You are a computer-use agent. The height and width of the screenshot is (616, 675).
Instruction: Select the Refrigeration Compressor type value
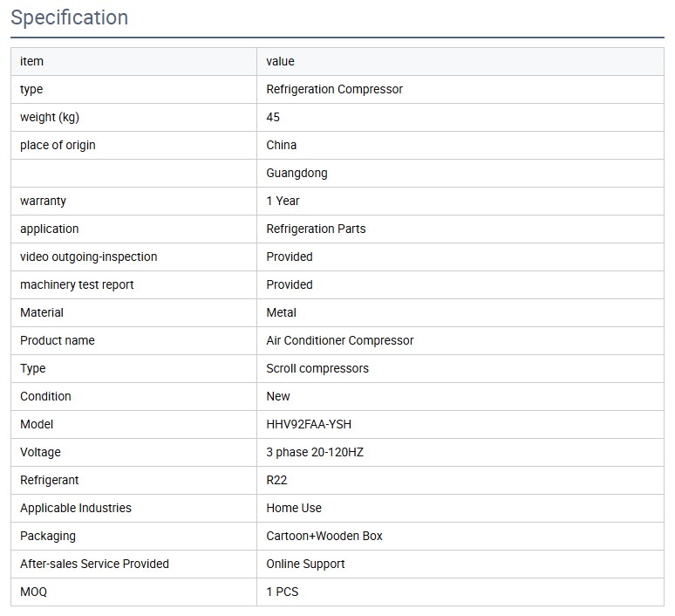334,89
